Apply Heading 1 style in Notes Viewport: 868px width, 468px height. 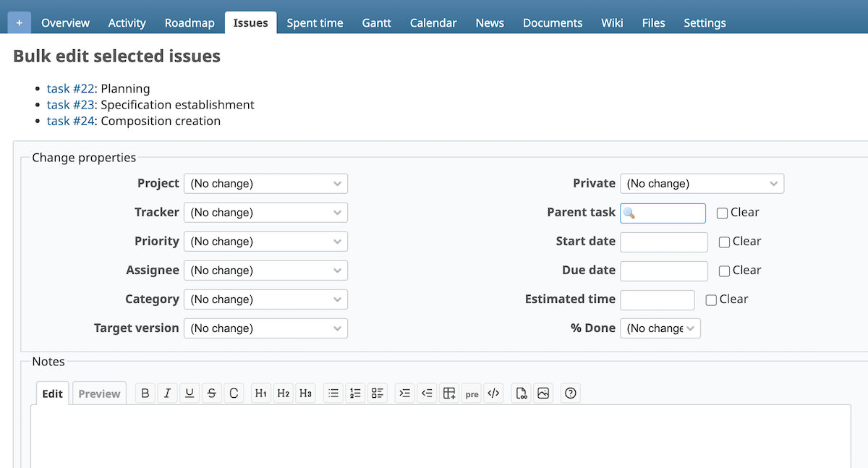(260, 393)
